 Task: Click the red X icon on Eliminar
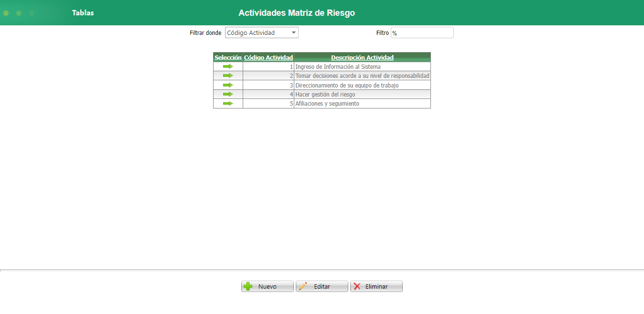click(358, 286)
